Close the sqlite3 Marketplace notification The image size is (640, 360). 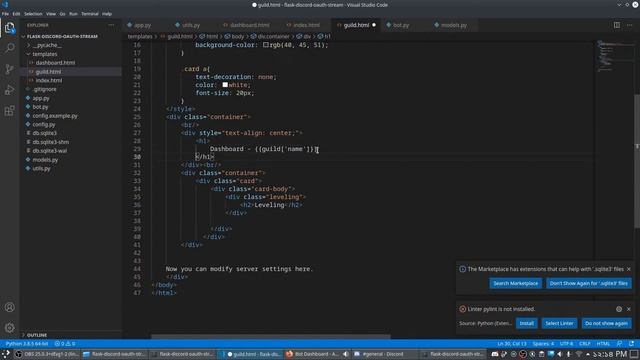(629, 269)
